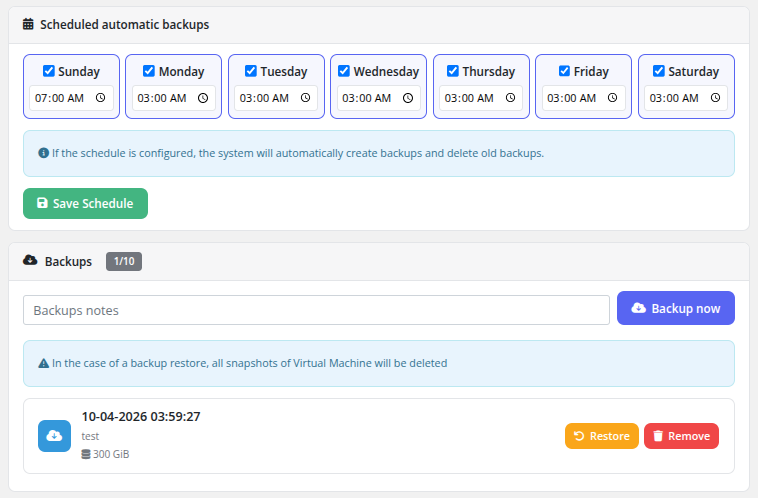Open the Tuesday time picker clock icon
This screenshot has width=758, height=498.
tap(306, 98)
